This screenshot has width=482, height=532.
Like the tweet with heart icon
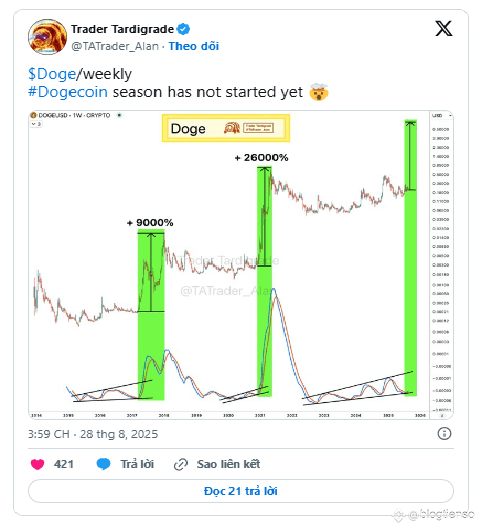(37, 464)
